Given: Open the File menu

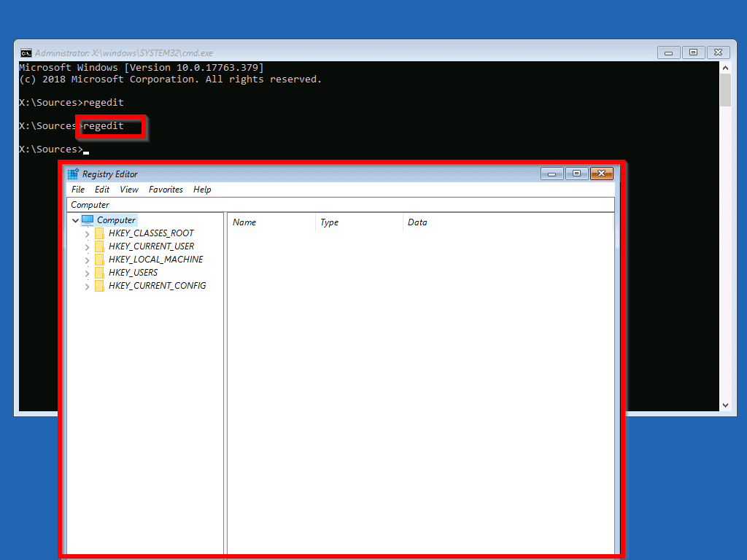Looking at the screenshot, I should tap(77, 189).
